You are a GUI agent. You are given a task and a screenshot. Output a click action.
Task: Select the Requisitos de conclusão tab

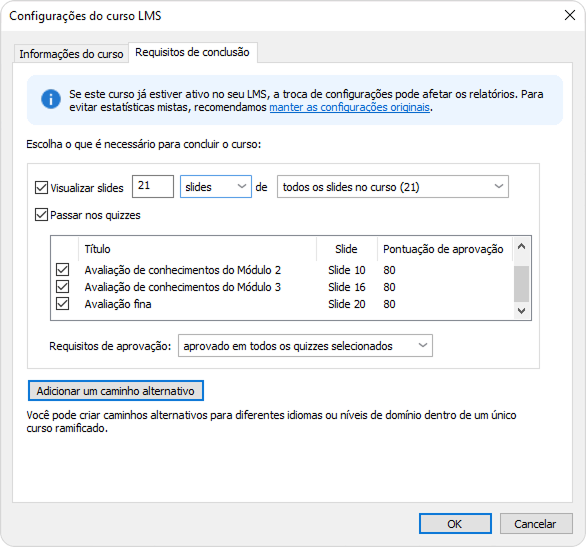pos(192,52)
